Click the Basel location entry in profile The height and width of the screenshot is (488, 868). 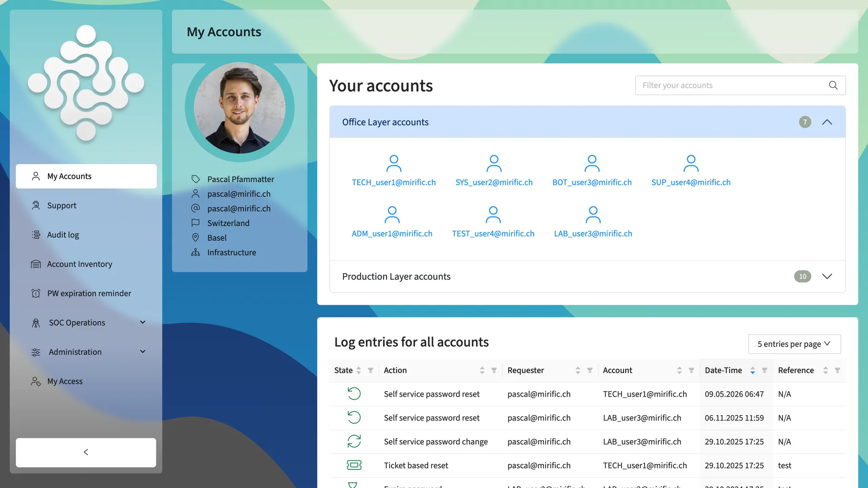point(217,238)
